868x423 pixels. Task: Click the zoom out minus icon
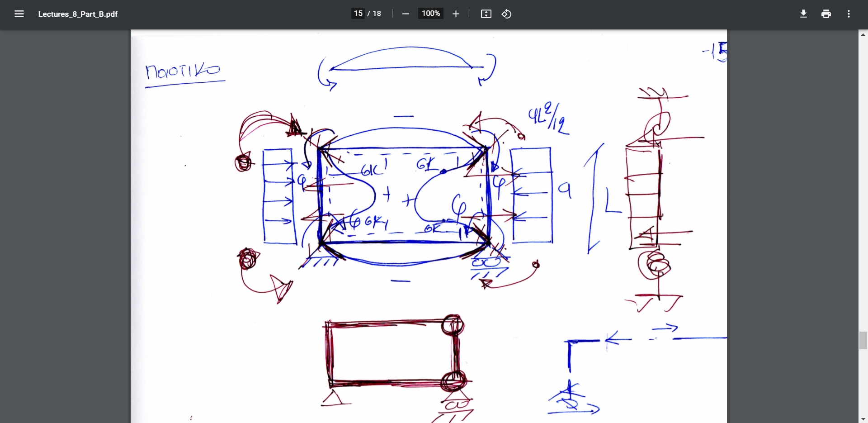(x=406, y=14)
